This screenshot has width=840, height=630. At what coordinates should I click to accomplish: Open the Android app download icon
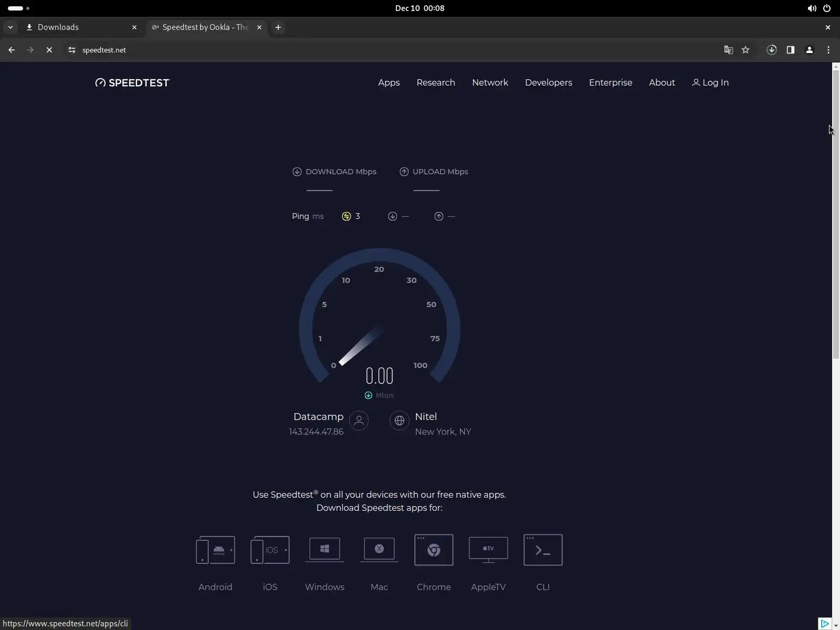click(215, 550)
